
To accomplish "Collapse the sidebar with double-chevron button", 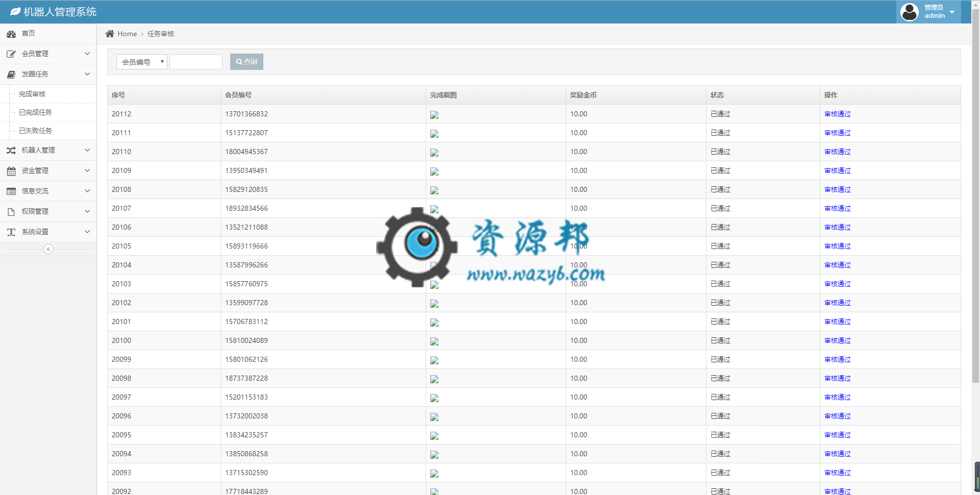I will point(48,249).
